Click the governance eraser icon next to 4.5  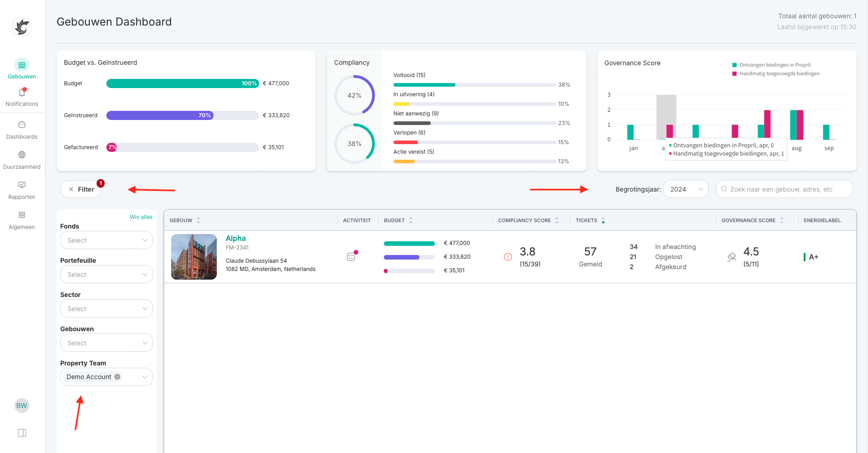click(x=731, y=256)
